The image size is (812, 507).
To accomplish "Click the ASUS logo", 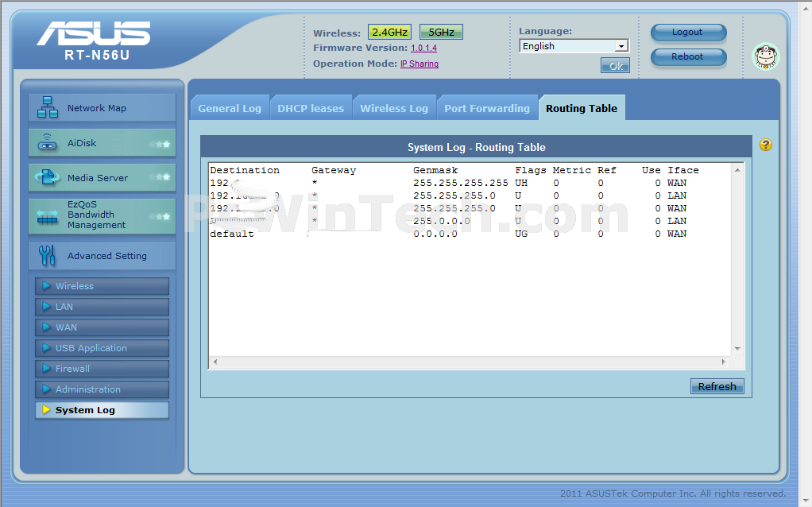I will 93,33.
